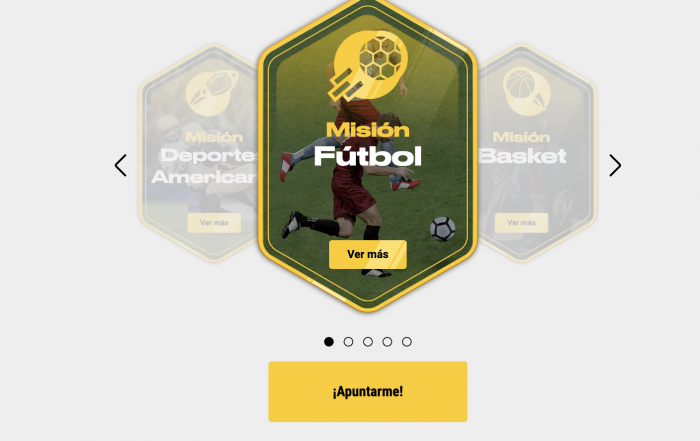Click the ¡Apuntarme! button
The width and height of the screenshot is (700, 441).
[368, 391]
